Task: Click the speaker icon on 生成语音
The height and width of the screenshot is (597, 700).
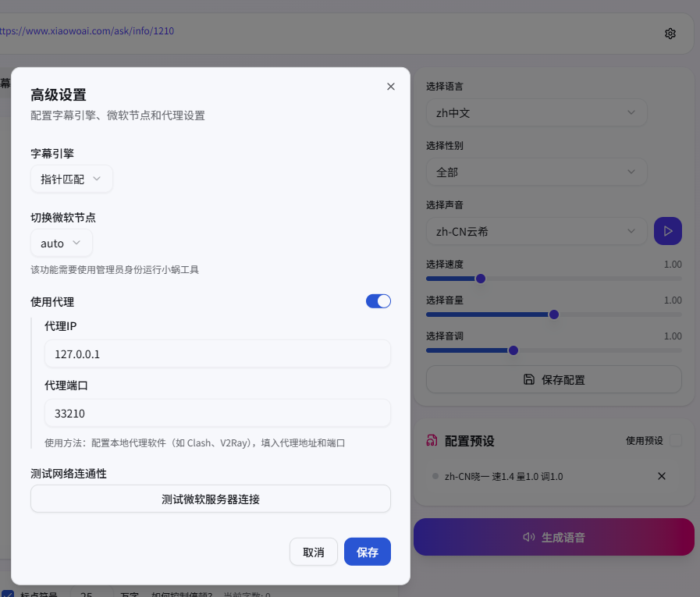Action: [529, 537]
